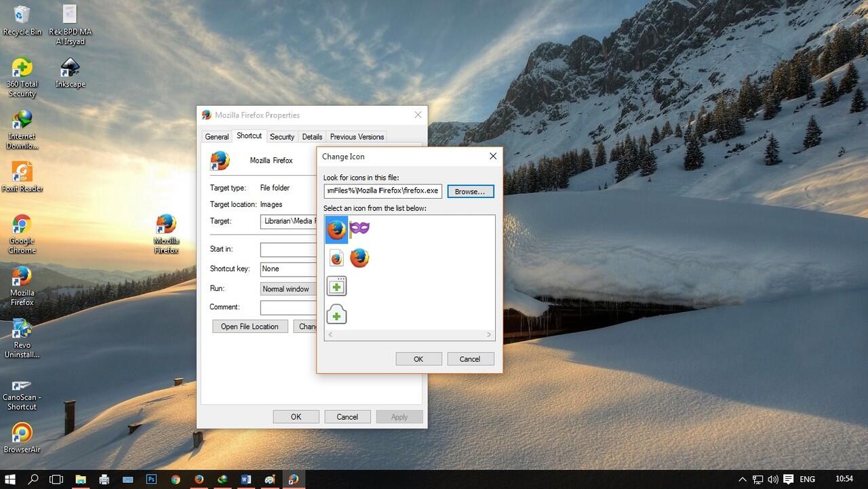Click Cancel in Mozilla Firefox Properties window
This screenshot has height=489, width=868.
click(x=347, y=417)
